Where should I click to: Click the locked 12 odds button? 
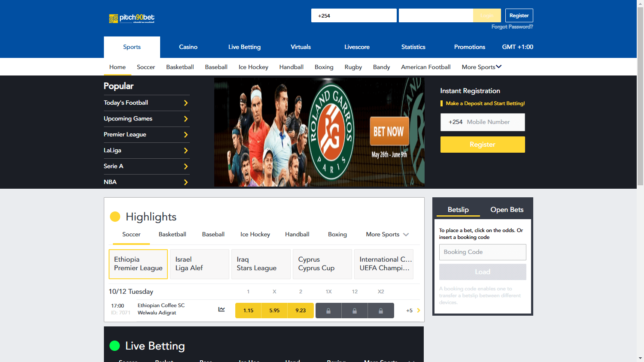[x=355, y=311]
